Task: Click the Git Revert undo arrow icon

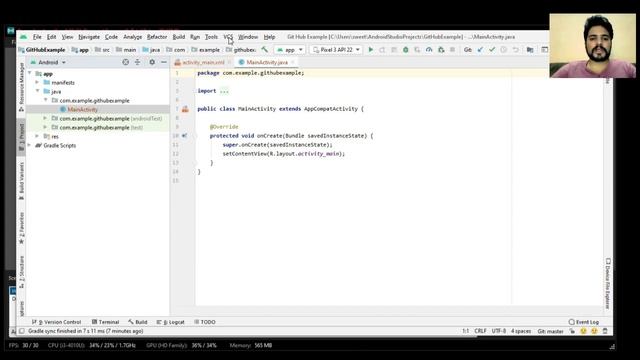Action: (x=516, y=50)
